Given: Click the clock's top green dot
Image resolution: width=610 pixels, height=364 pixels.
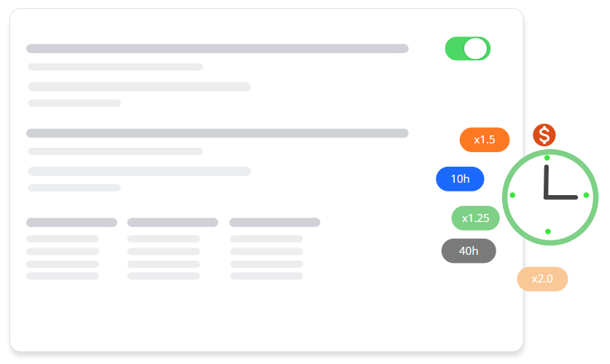Looking at the screenshot, I should coord(547,158).
